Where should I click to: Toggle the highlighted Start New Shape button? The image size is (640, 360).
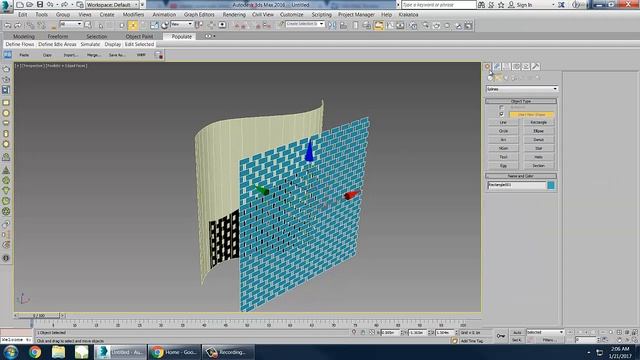pos(531,114)
